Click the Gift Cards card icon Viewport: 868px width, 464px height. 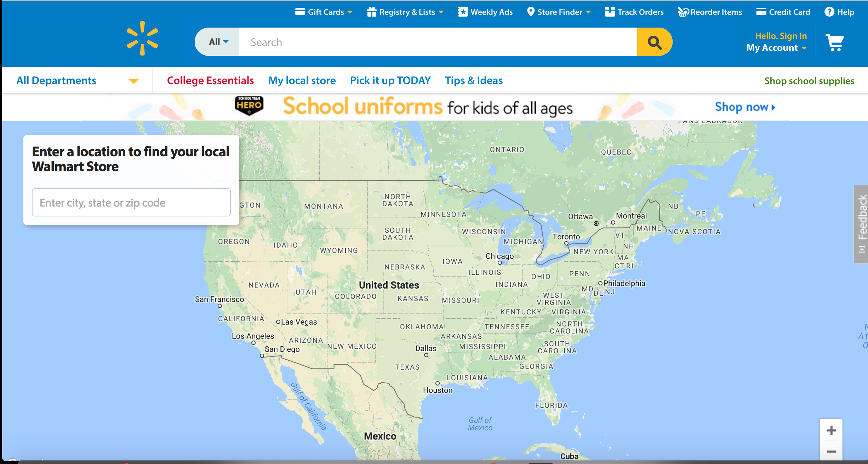(300, 12)
